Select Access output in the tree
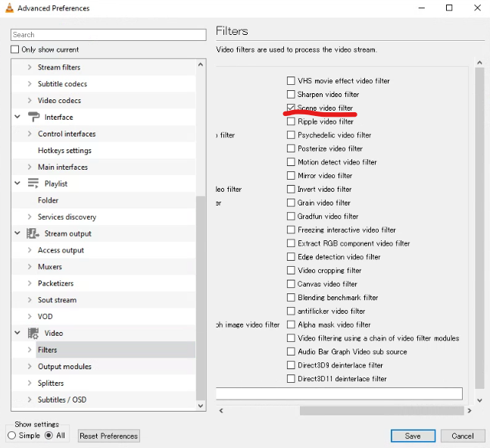Screen dimensions: 490x448 61,250
